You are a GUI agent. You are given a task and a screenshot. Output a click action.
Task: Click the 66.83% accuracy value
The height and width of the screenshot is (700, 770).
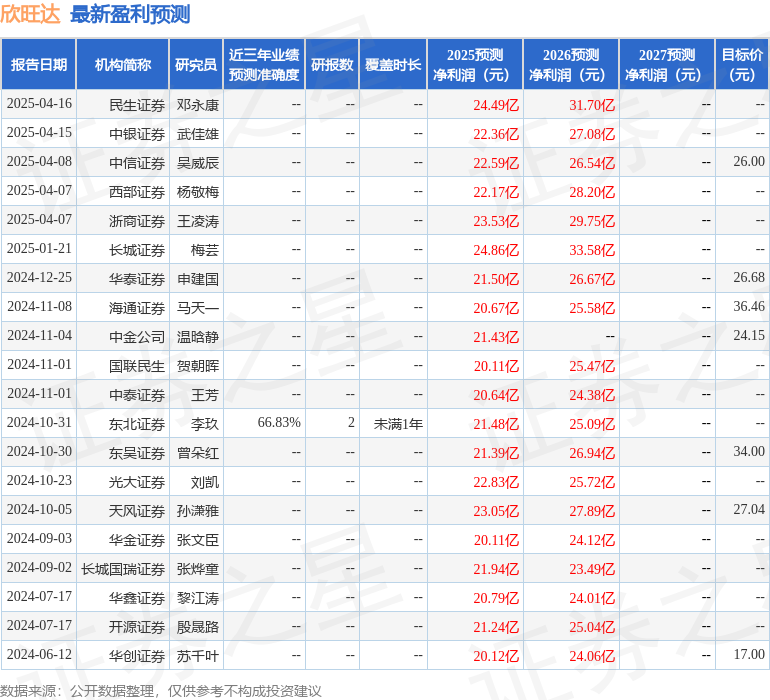[x=279, y=422]
